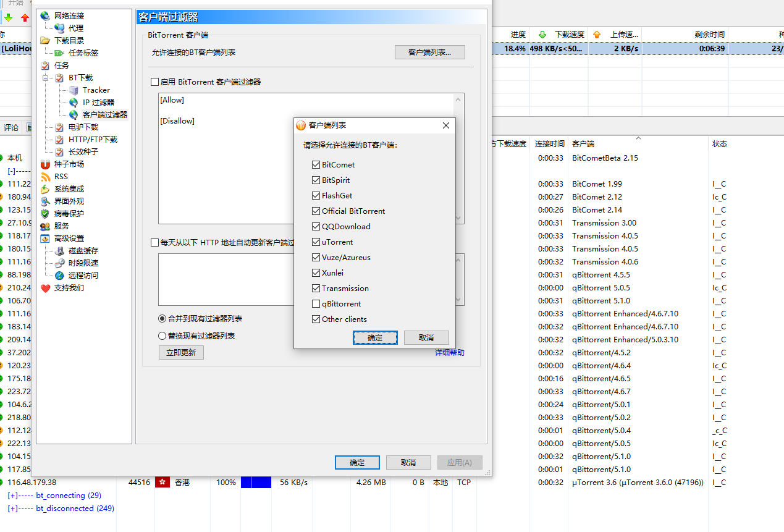Open the 详细帮助 link
Viewport: 784px width, 532px height.
tap(450, 352)
